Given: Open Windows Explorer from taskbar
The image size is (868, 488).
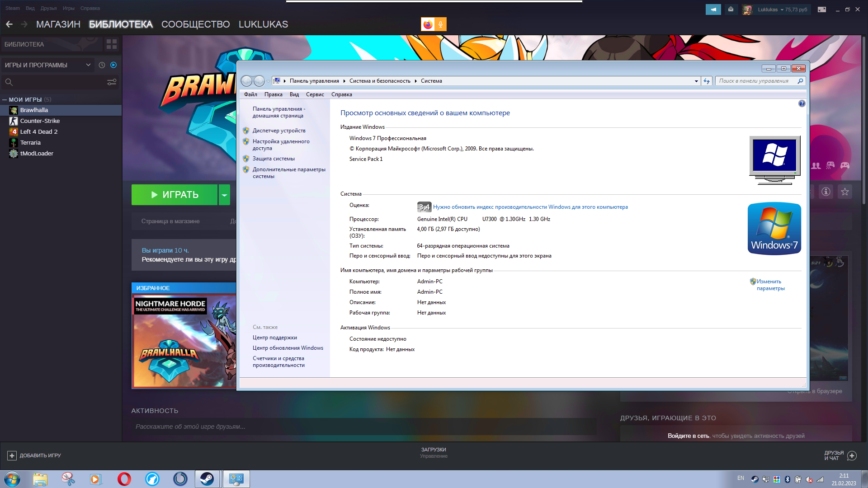Looking at the screenshot, I should pyautogui.click(x=40, y=479).
